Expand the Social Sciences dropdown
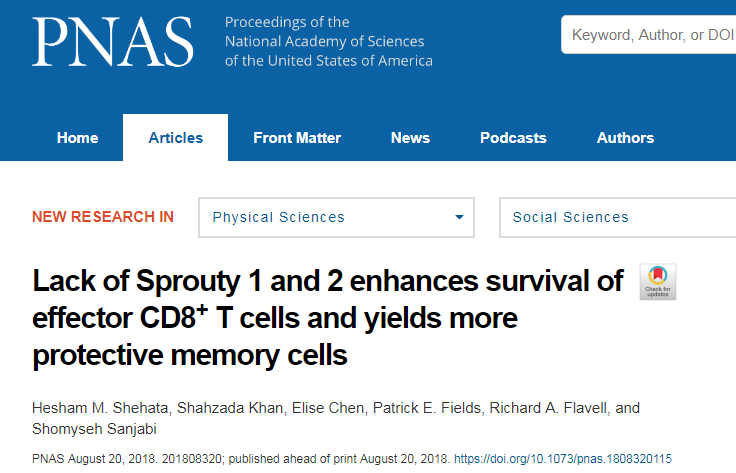Screen dimensions: 736x473 point(617,217)
